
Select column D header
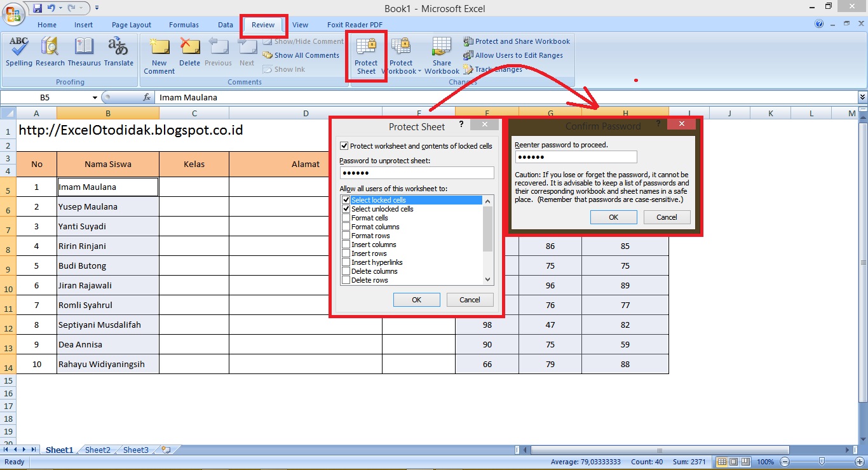[x=306, y=113]
